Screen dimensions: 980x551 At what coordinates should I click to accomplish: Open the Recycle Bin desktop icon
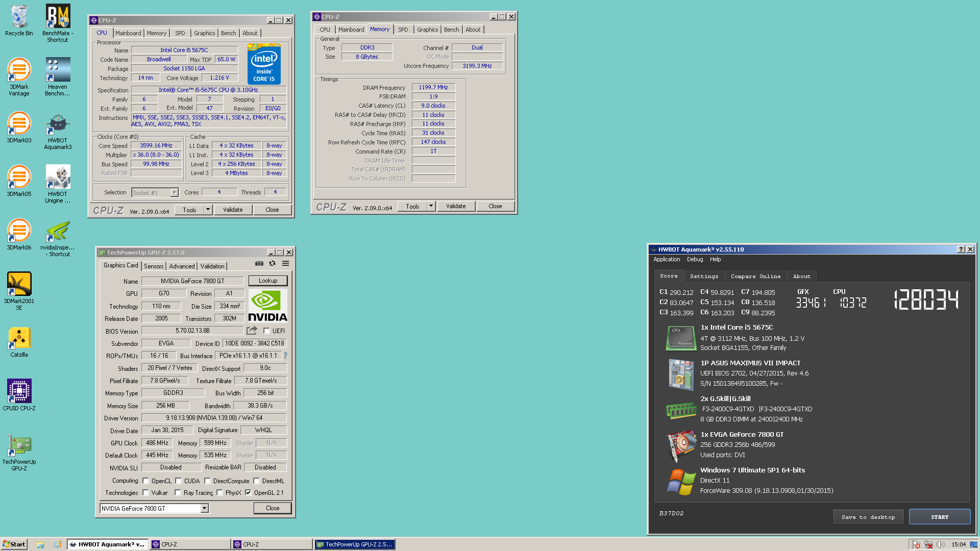click(19, 20)
